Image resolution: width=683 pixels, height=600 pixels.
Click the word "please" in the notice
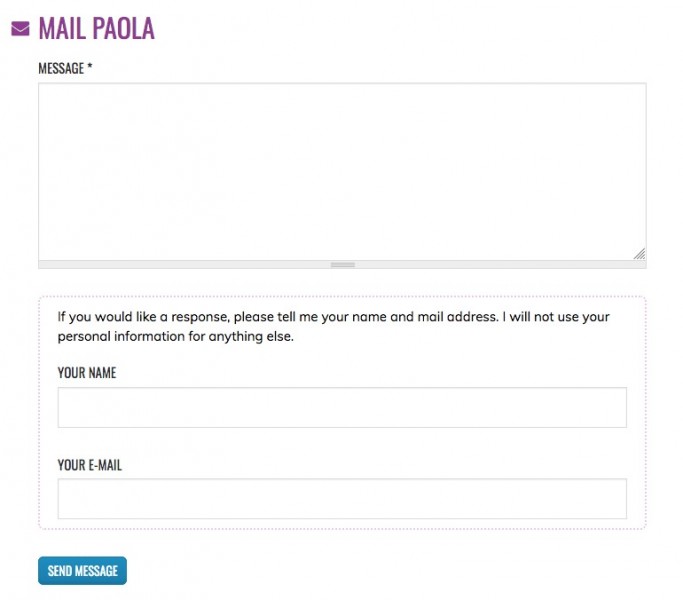(x=258, y=317)
